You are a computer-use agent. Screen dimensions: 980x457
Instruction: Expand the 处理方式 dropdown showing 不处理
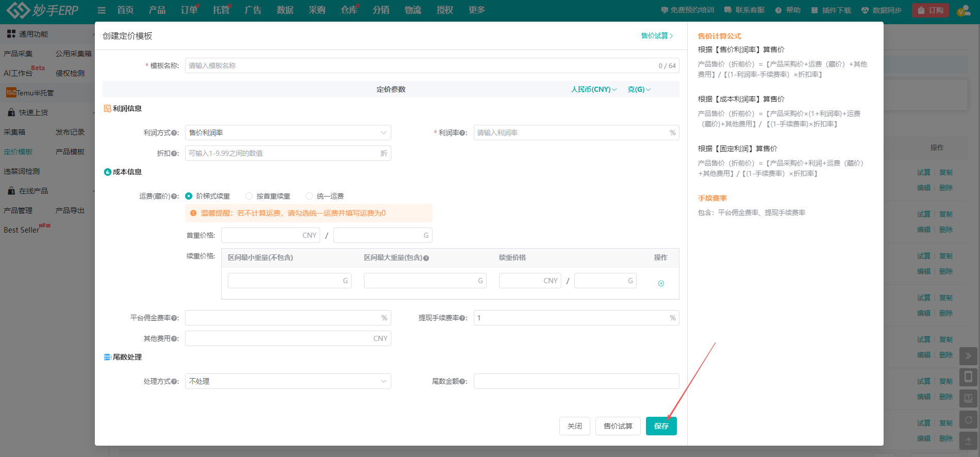coord(288,381)
